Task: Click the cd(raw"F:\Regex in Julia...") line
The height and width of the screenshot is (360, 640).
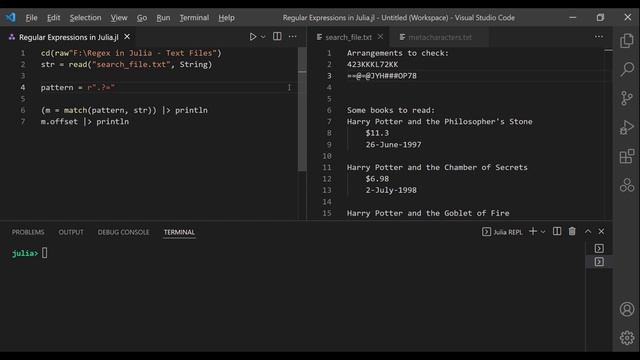Action: click(x=131, y=53)
